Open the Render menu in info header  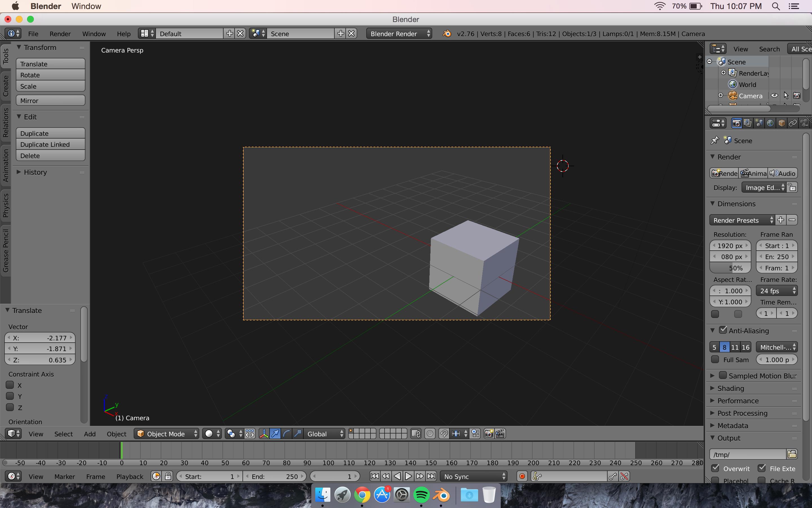[60, 34]
